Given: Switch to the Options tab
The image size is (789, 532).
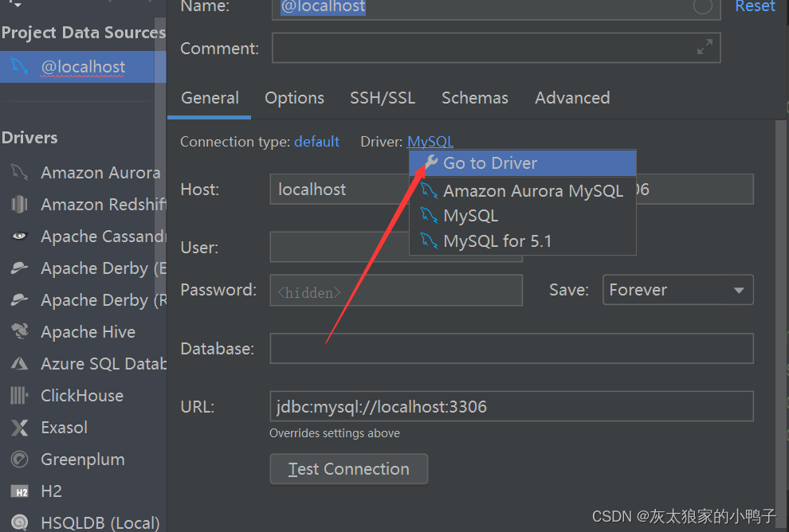Looking at the screenshot, I should tap(294, 98).
